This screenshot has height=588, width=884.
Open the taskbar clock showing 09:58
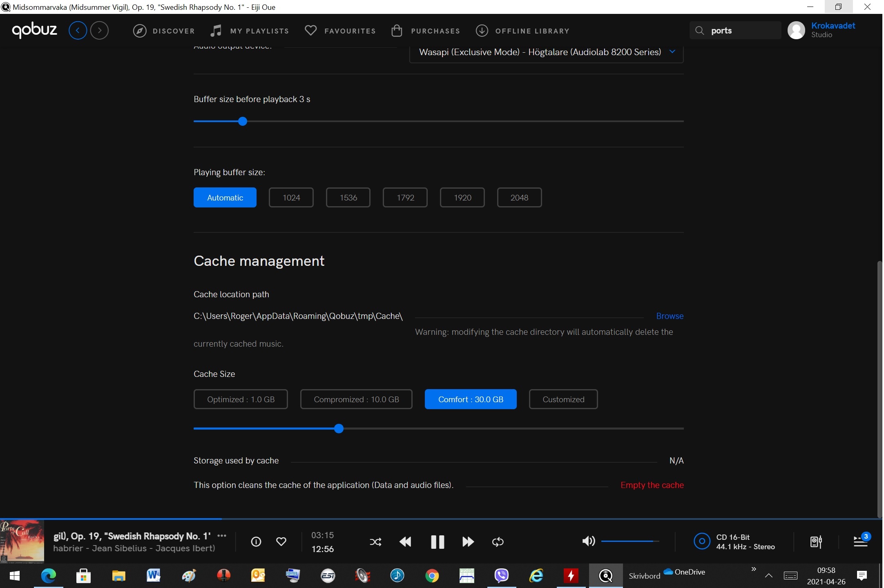click(826, 576)
